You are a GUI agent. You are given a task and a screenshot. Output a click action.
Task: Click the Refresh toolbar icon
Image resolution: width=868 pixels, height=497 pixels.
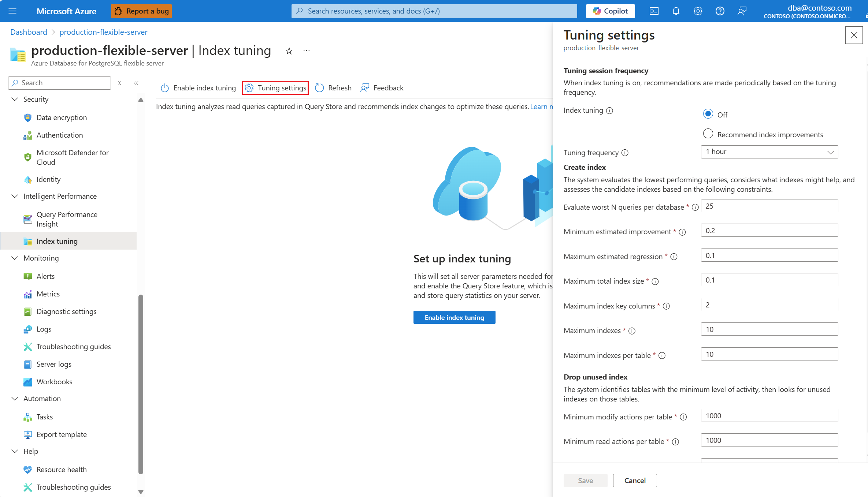(319, 88)
